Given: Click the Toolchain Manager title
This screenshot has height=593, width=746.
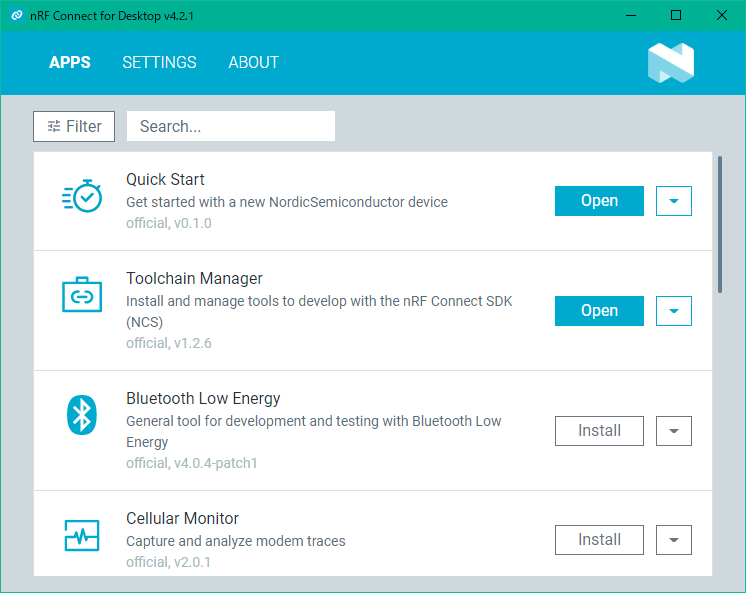Looking at the screenshot, I should click(194, 278).
